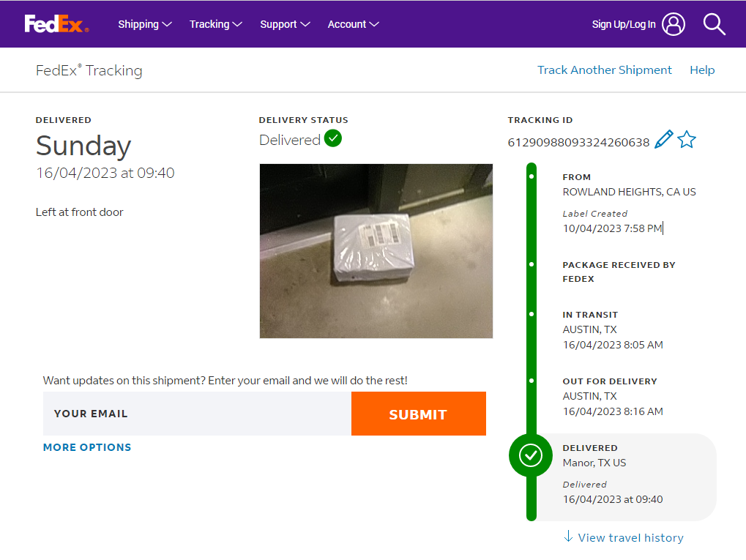The height and width of the screenshot is (560, 746).
Task: Click the Your Email input field
Action: coord(197,414)
